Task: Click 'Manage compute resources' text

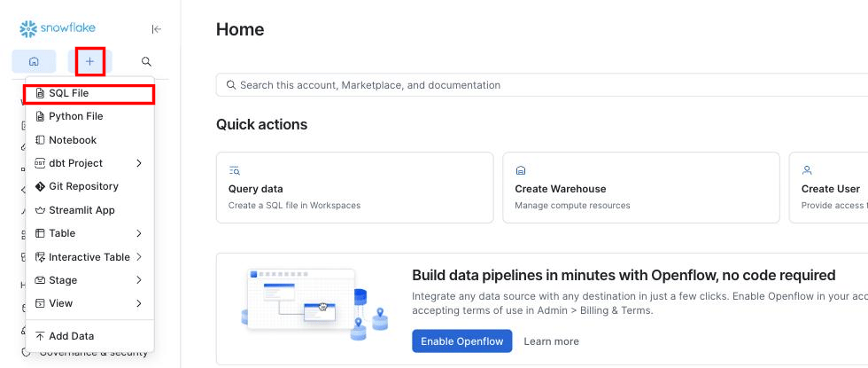Action: click(572, 205)
